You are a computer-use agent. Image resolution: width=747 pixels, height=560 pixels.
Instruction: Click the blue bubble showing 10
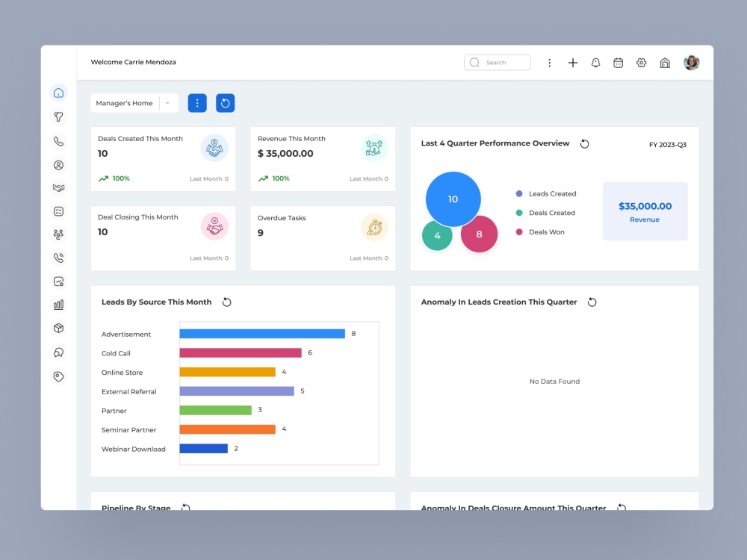pyautogui.click(x=453, y=199)
